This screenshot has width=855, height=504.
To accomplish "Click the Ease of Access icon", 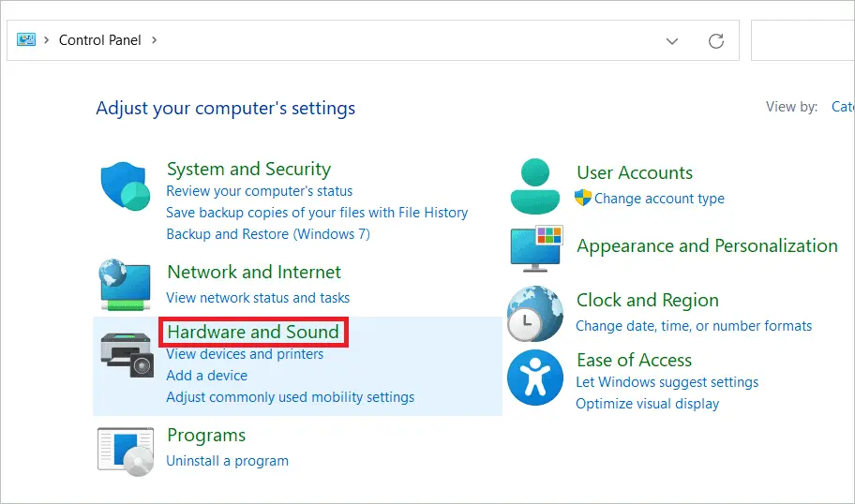I will point(535,378).
